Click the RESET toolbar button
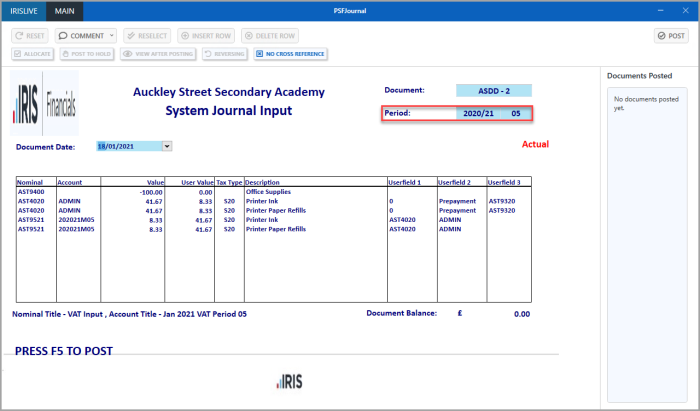 click(29, 36)
